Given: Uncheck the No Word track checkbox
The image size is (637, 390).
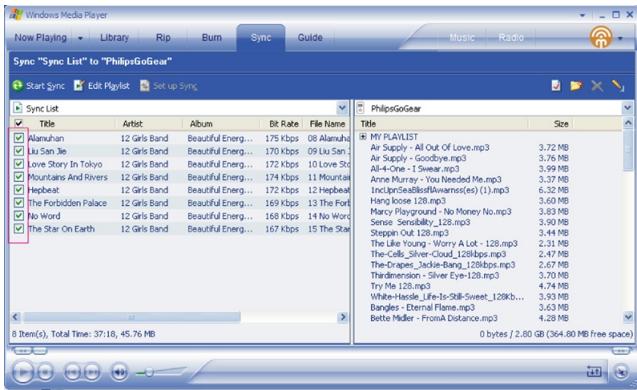Looking at the screenshot, I should [19, 216].
